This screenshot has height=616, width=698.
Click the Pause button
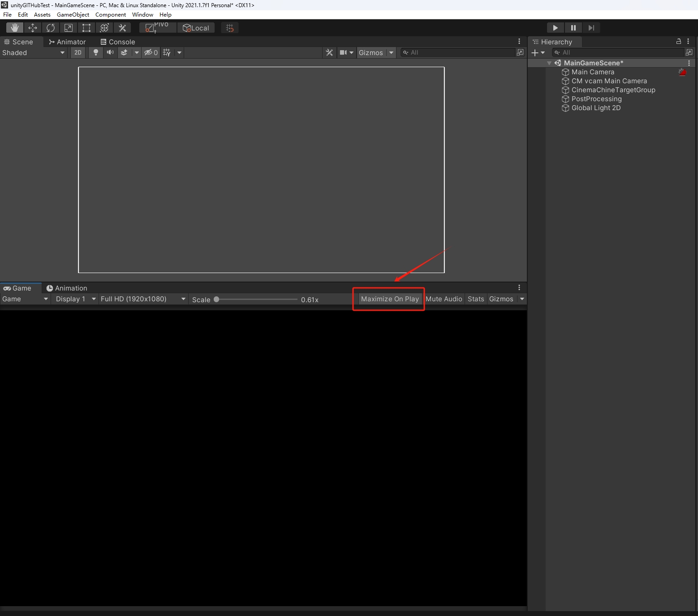click(573, 28)
